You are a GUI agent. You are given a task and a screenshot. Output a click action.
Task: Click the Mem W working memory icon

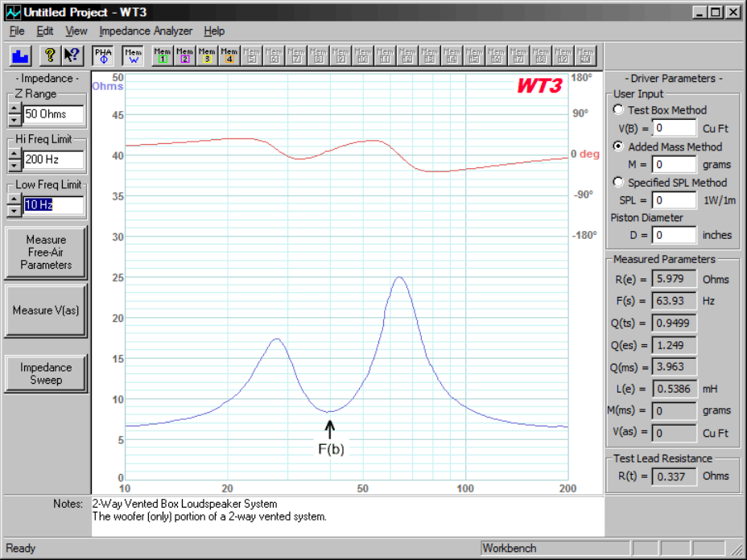134,56
